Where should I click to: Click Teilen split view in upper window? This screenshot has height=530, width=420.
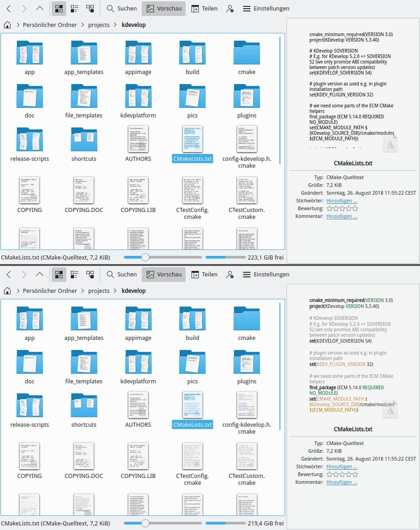tap(204, 8)
